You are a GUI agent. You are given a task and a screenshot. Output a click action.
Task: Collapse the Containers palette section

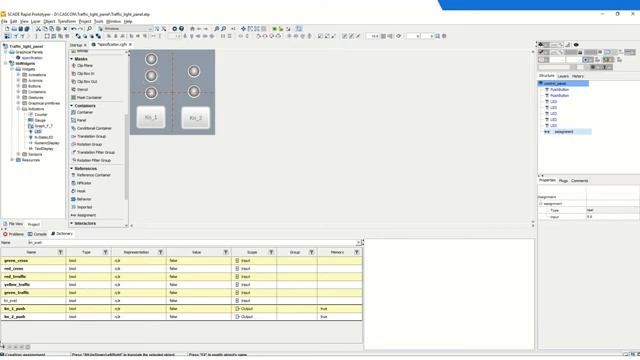point(71,106)
